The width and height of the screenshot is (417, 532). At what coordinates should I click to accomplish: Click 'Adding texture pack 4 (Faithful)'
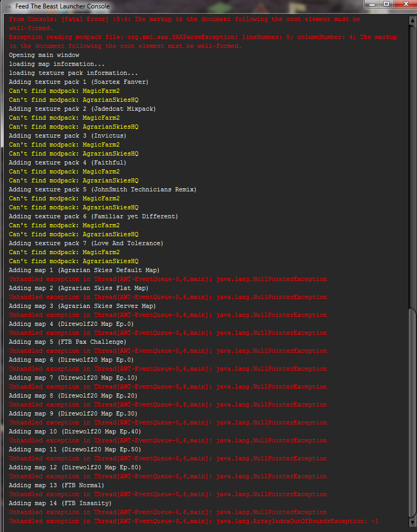tap(68, 162)
